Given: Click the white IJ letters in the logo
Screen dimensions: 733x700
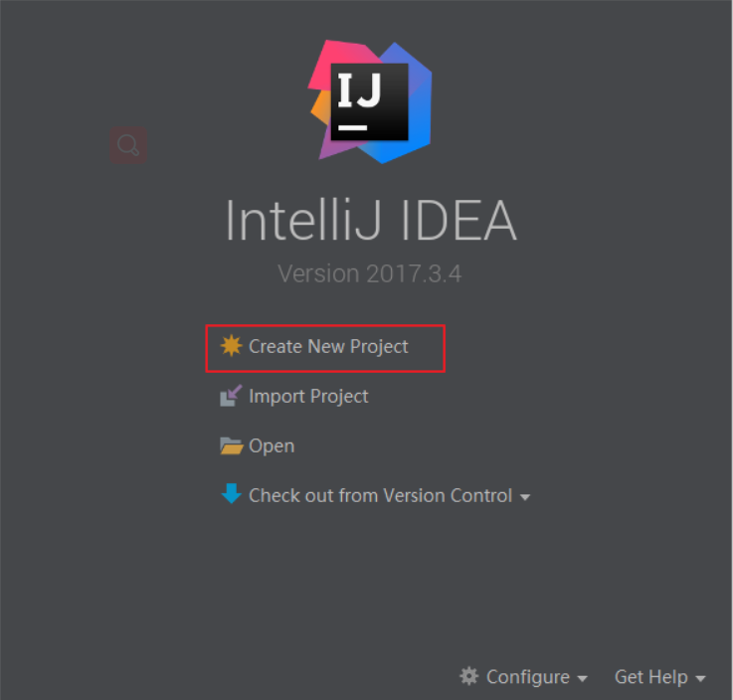Looking at the screenshot, I should coord(359,90).
